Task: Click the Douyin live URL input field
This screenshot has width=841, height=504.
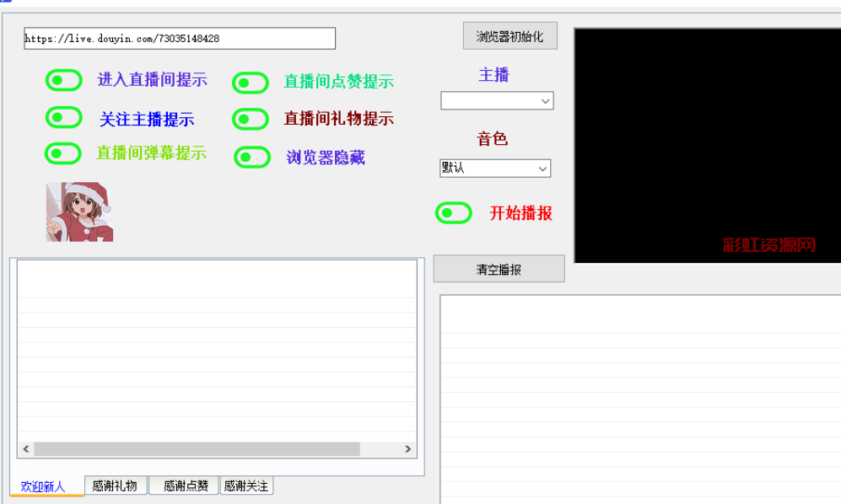Action: [x=179, y=39]
